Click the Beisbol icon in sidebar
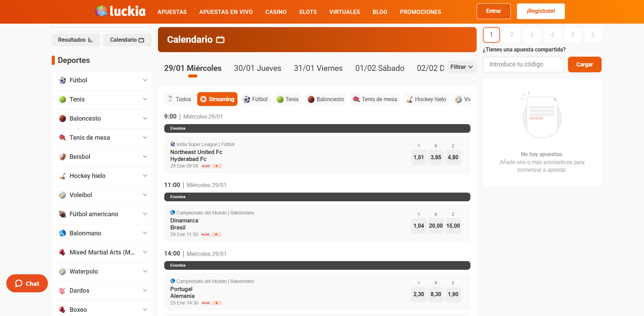Screen dimensions: 644x316 point(62,157)
